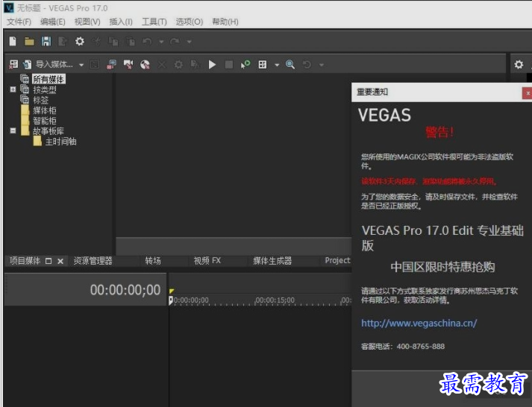Open the Redo history dropdown arrow

point(190,42)
